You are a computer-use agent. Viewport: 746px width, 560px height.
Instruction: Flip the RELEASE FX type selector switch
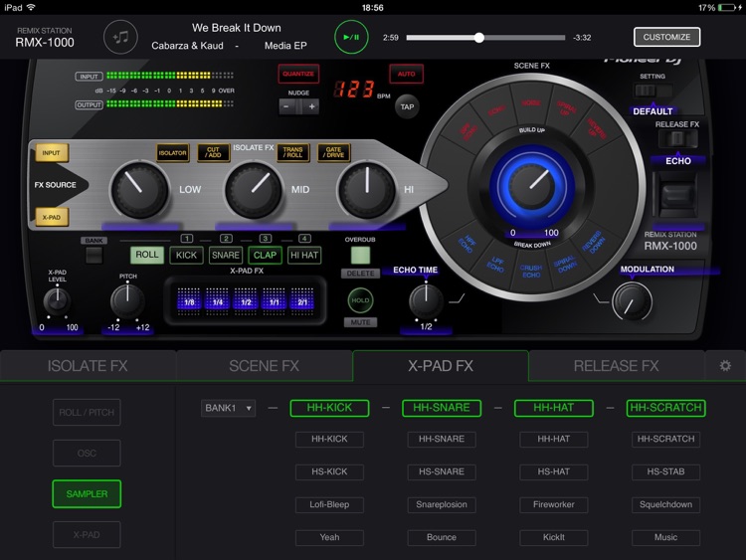click(x=677, y=139)
